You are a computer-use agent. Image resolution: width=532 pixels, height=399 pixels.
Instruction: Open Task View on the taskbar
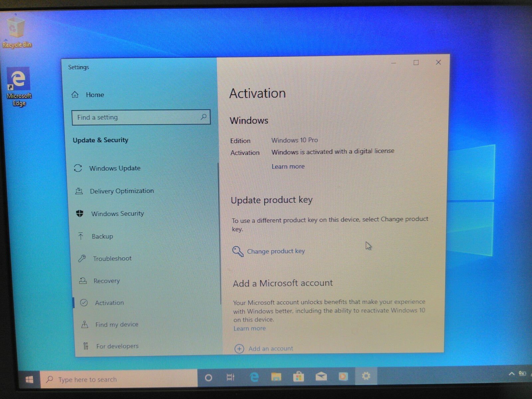coord(230,377)
